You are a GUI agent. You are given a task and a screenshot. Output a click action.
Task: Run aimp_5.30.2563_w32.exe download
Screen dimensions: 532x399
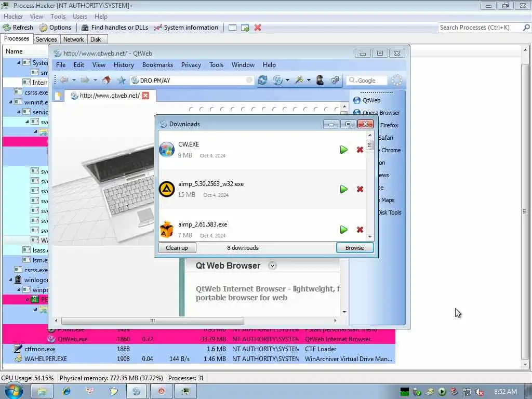344,189
